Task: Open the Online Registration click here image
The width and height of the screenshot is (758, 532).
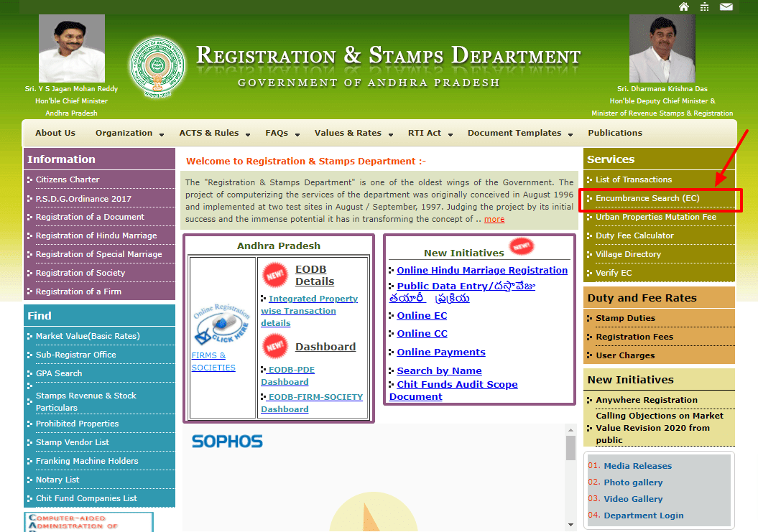Action: (x=222, y=323)
